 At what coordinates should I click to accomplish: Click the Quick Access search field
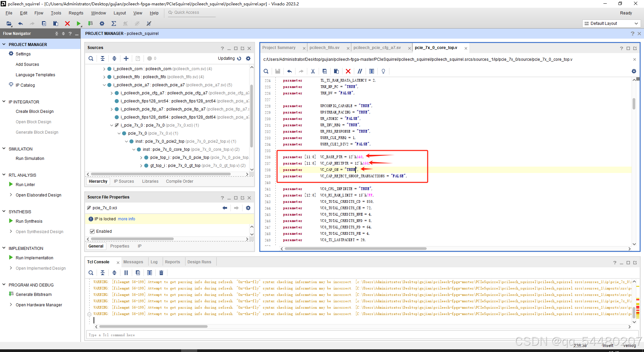(x=191, y=12)
